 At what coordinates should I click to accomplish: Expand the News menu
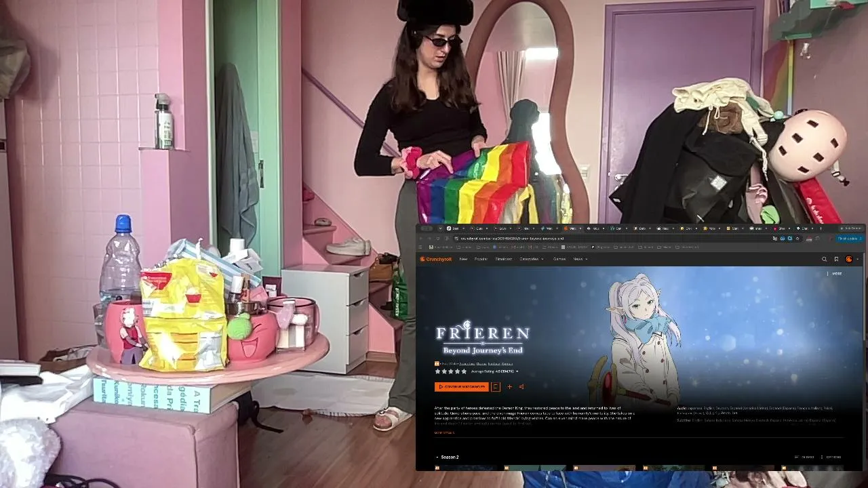(579, 259)
